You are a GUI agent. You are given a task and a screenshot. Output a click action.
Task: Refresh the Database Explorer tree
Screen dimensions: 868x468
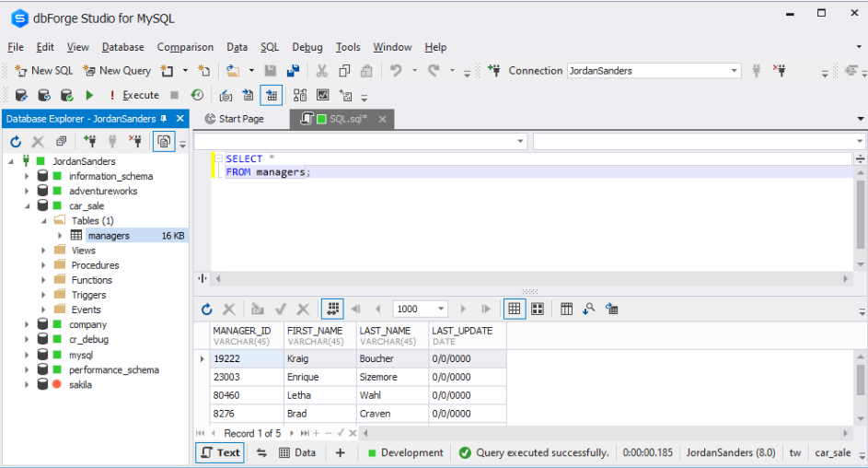coord(16,142)
